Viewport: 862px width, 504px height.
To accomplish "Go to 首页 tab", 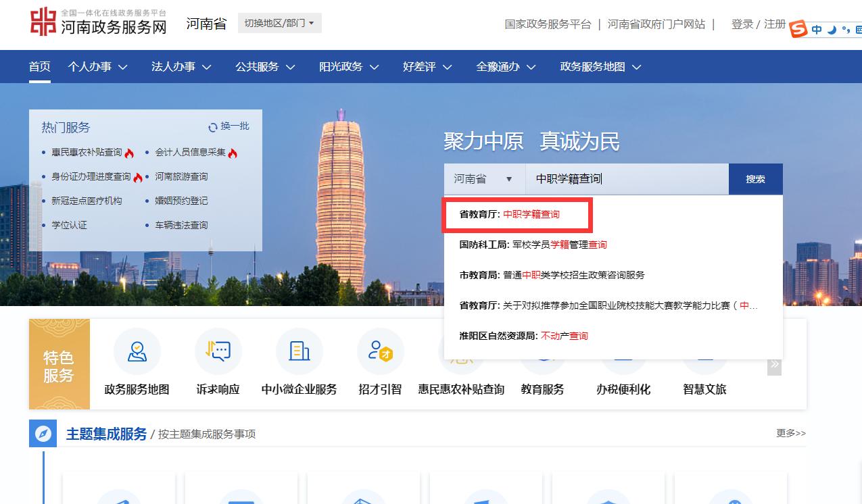I will (40, 67).
